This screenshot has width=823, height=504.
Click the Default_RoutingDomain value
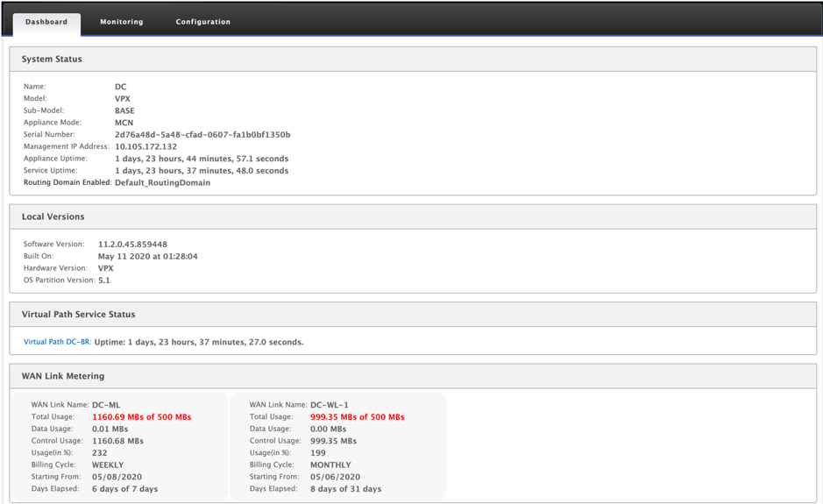(x=163, y=182)
